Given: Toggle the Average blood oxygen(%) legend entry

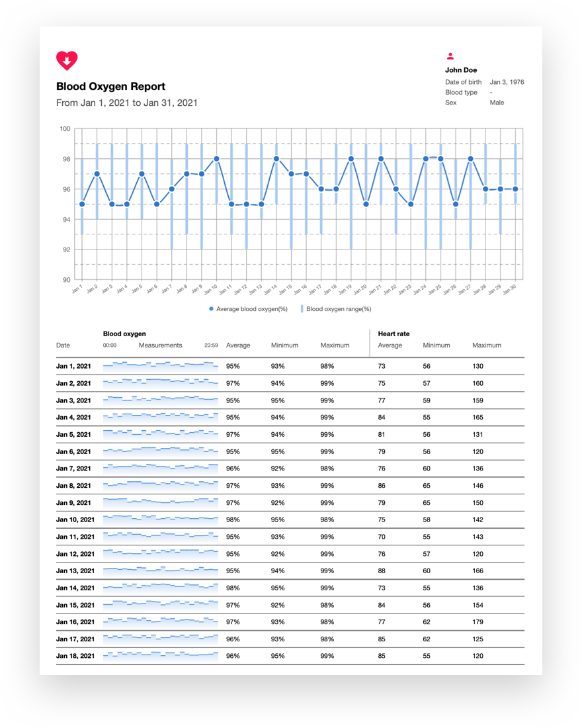Looking at the screenshot, I should coord(251,309).
